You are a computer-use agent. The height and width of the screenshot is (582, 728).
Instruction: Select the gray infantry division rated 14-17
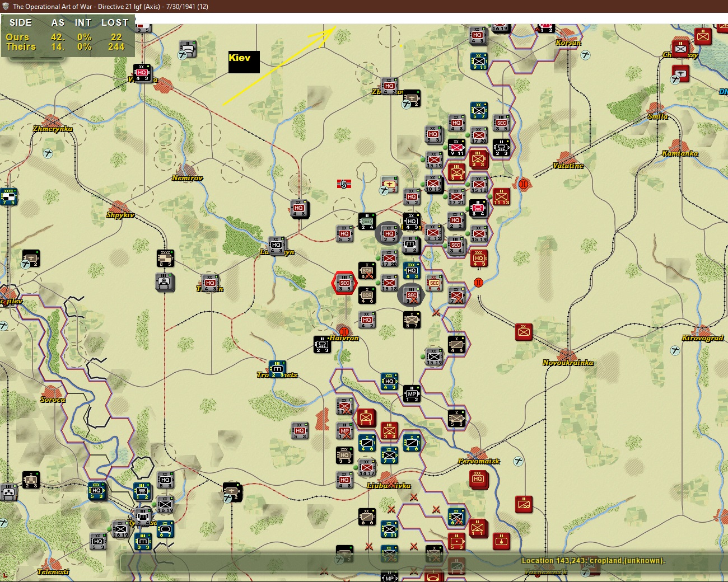pos(367,467)
